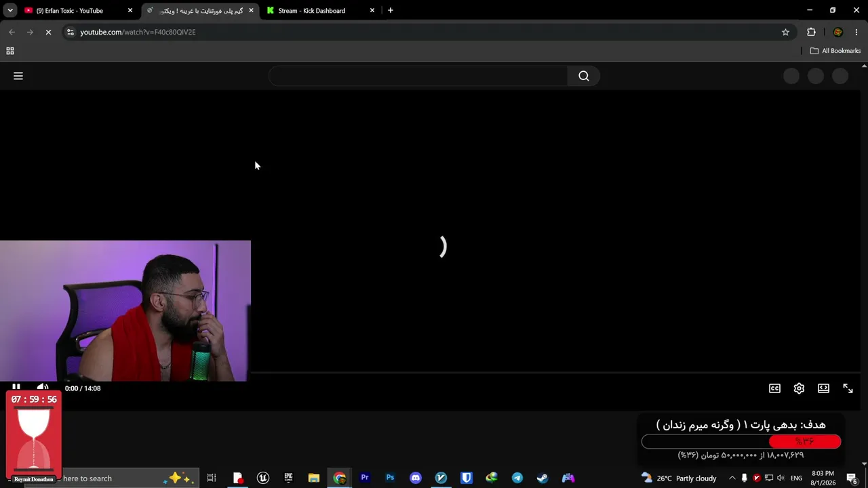Open Bitwarden from the taskbar
Screen dimensions: 868x488
coord(467,478)
